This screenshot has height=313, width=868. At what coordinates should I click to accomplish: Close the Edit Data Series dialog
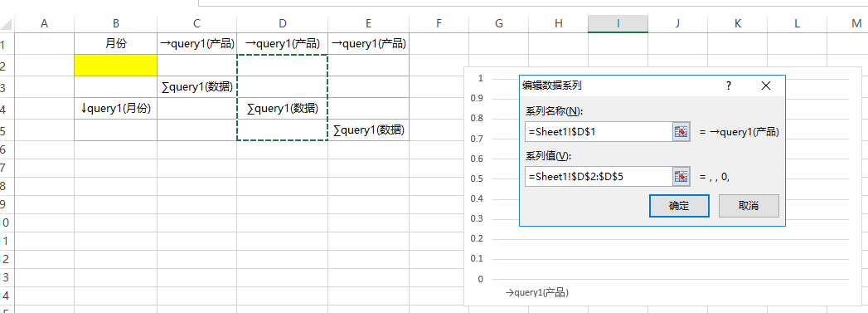coord(765,86)
